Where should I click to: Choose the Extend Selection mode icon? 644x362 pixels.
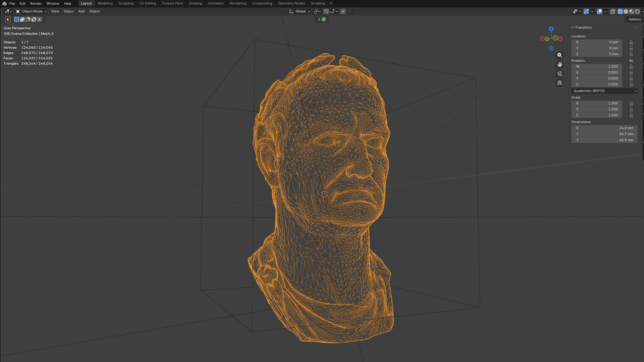tap(22, 19)
